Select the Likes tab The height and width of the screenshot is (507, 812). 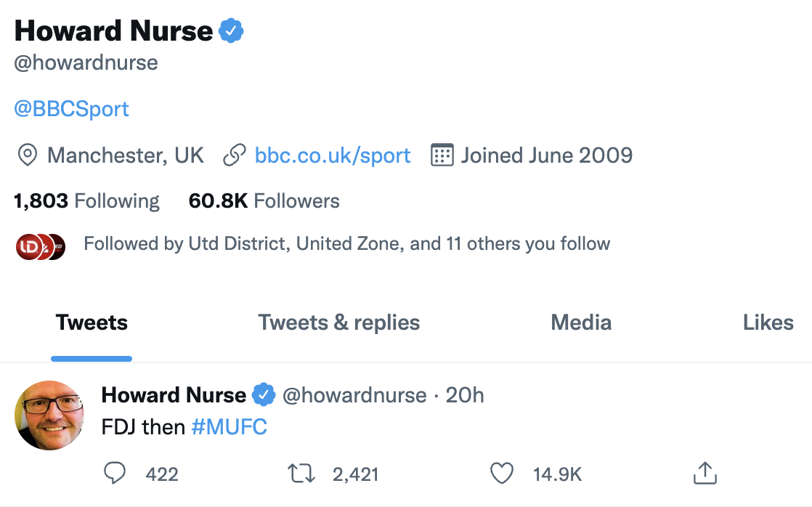(x=768, y=322)
